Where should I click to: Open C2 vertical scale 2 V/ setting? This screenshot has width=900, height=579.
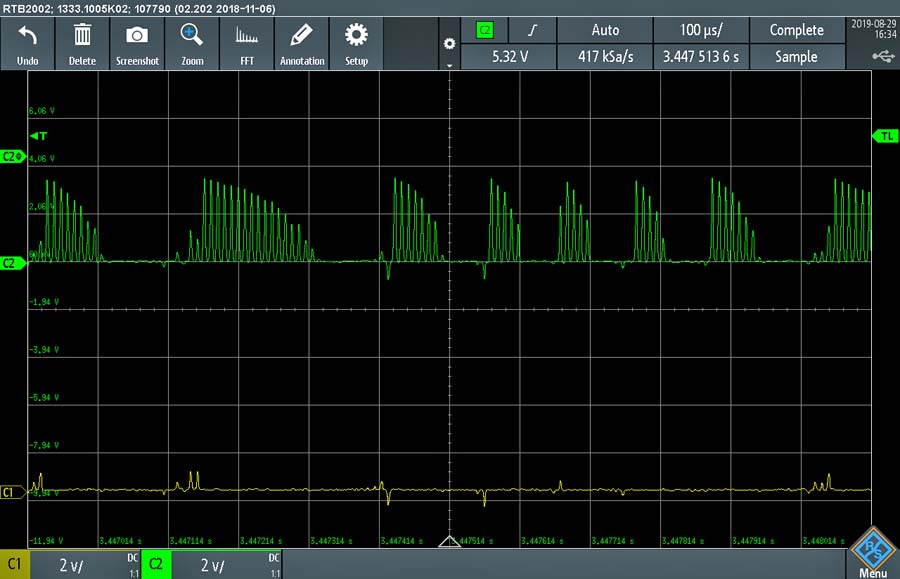(x=212, y=566)
